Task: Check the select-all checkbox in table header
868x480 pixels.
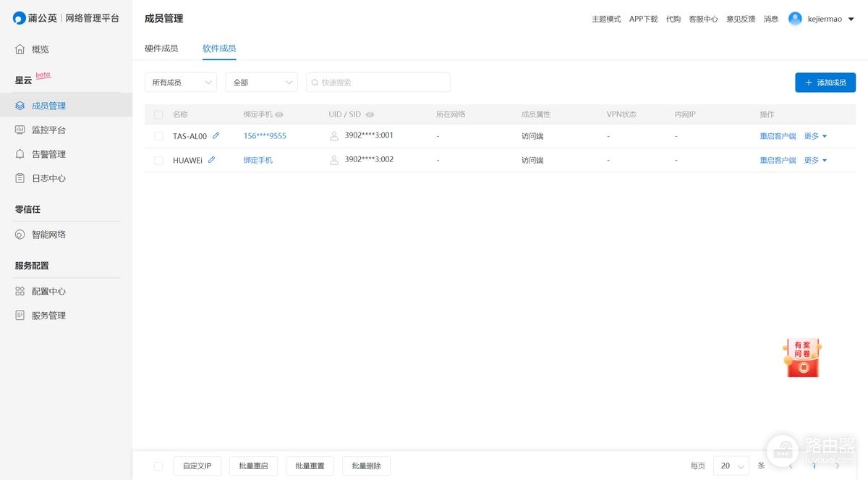Action: tap(158, 114)
